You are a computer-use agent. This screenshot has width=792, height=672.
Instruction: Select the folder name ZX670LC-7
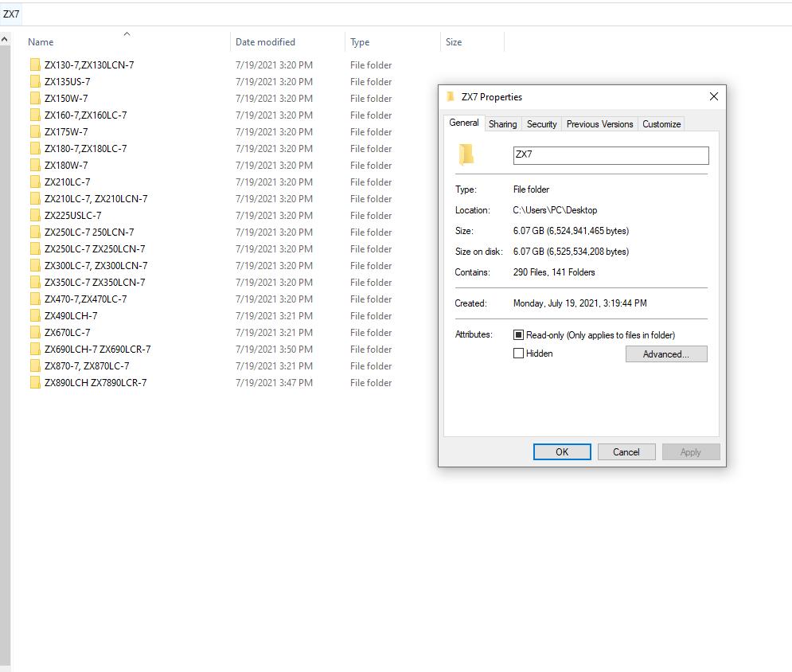pyautogui.click(x=67, y=332)
